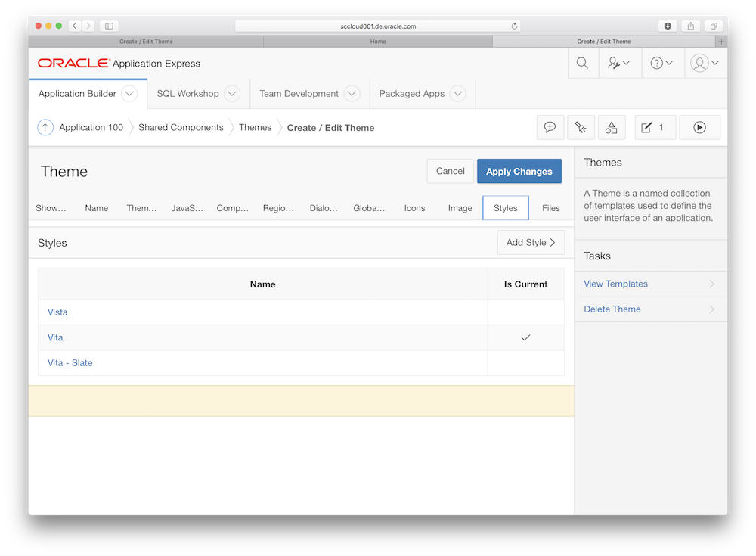Expand the Packaged Apps dropdown chevron

pos(457,93)
